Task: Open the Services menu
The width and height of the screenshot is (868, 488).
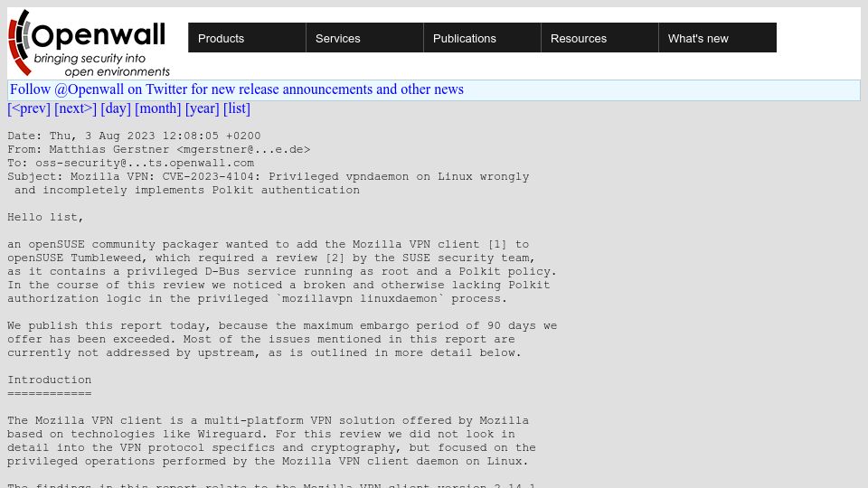Action: [x=364, y=38]
